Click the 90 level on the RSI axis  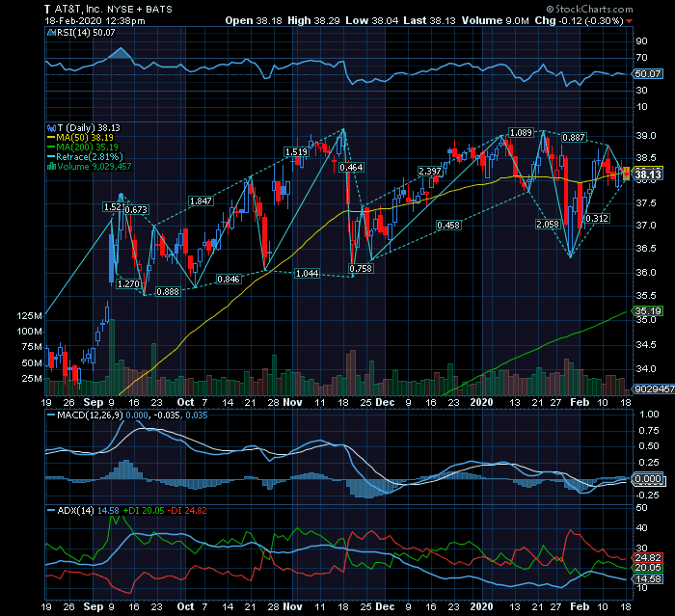(642, 41)
